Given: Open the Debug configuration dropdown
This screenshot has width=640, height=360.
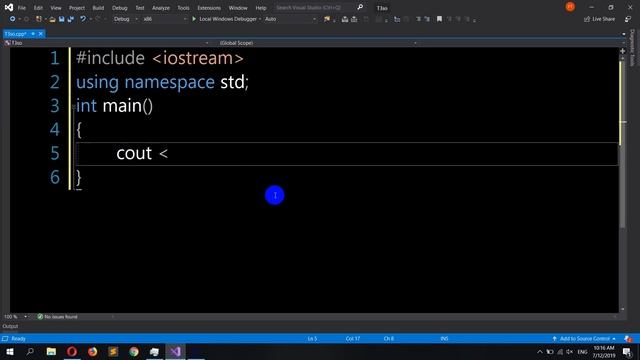Looking at the screenshot, I should 125,19.
